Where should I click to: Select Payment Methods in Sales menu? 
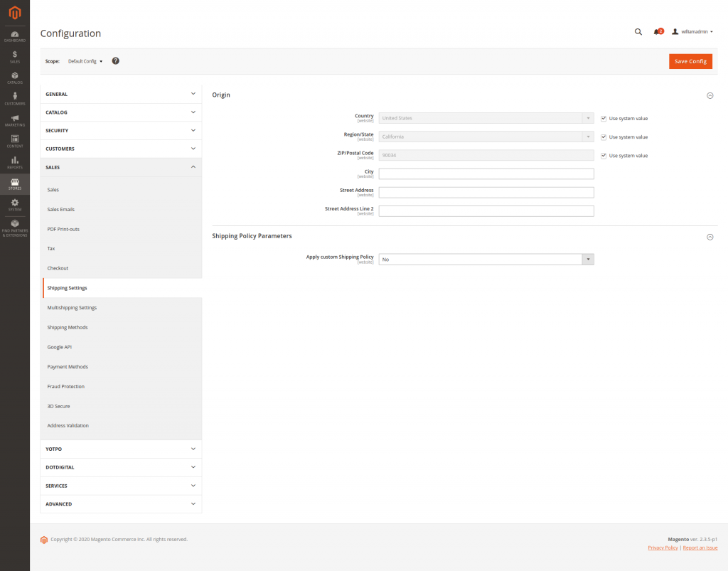point(68,367)
